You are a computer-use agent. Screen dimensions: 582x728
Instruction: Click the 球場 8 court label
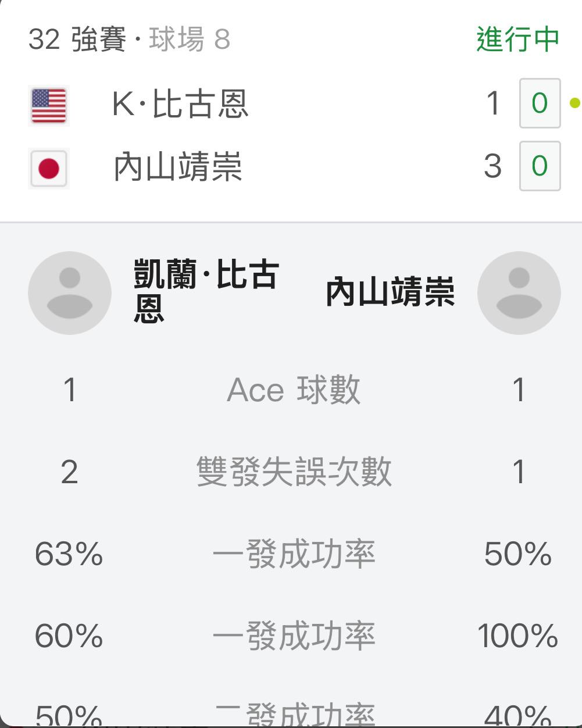click(x=190, y=40)
